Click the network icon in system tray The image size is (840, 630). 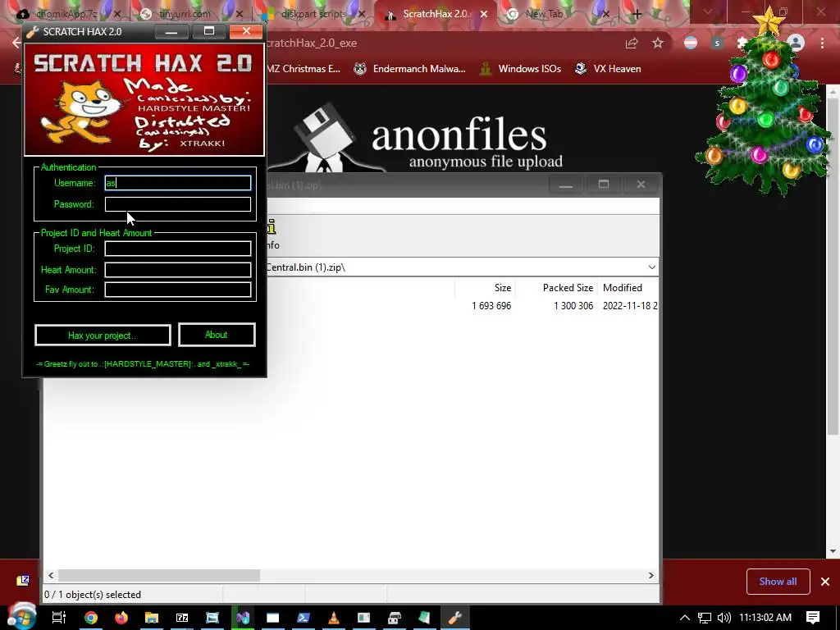click(x=705, y=618)
